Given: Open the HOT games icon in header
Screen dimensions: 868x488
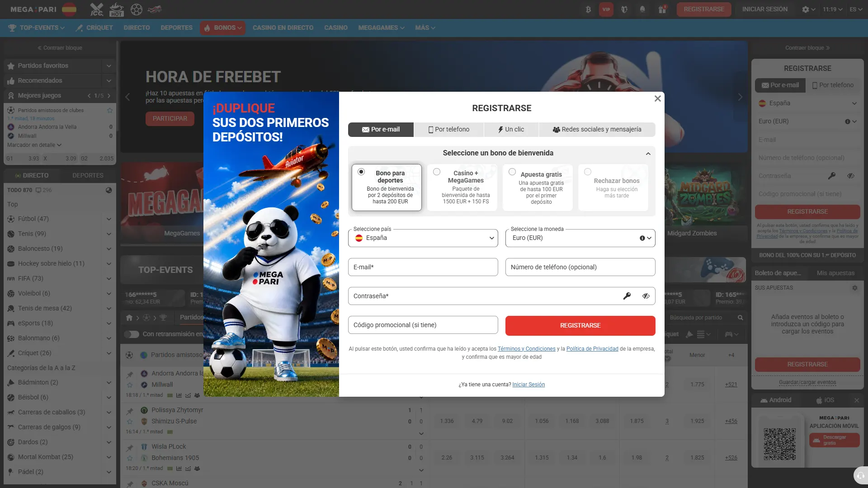Looking at the screenshot, I should 117,9.
